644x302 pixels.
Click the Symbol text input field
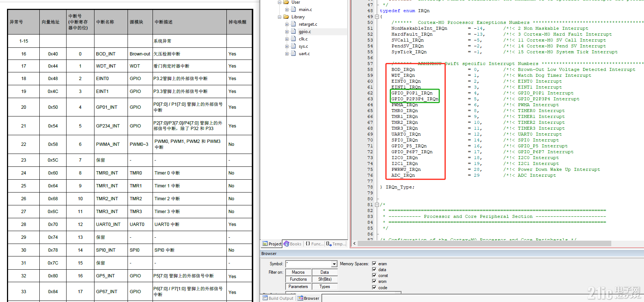pos(308,264)
